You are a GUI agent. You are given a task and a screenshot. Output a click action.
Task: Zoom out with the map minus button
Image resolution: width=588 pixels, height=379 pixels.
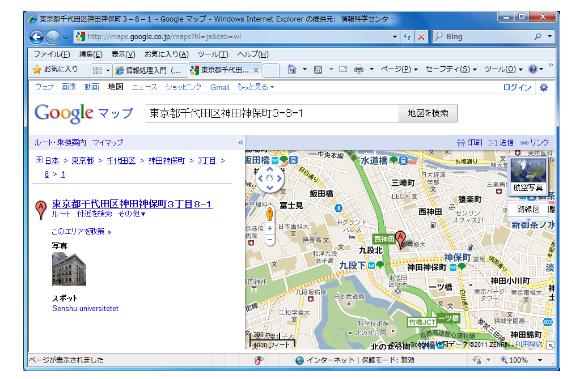pos(270,240)
